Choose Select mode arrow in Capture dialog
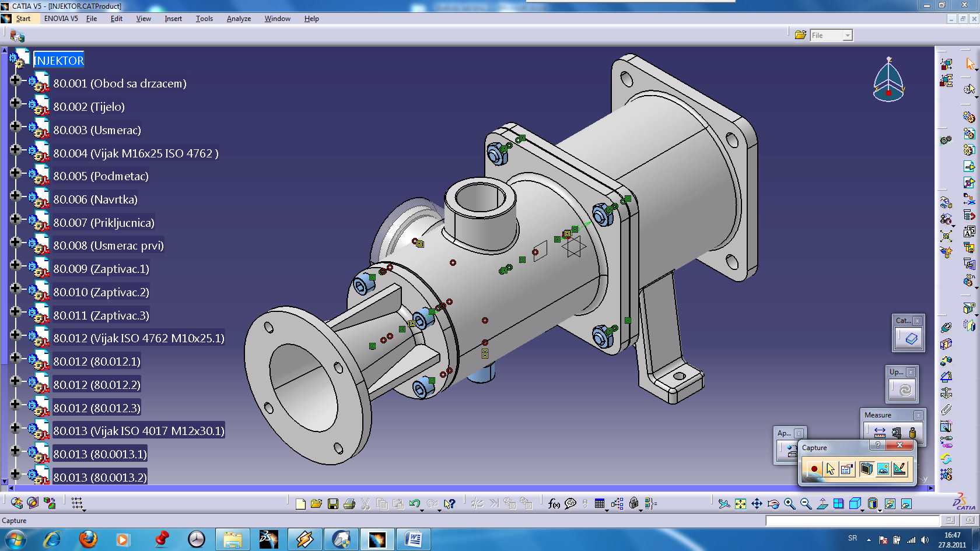 [x=831, y=469]
